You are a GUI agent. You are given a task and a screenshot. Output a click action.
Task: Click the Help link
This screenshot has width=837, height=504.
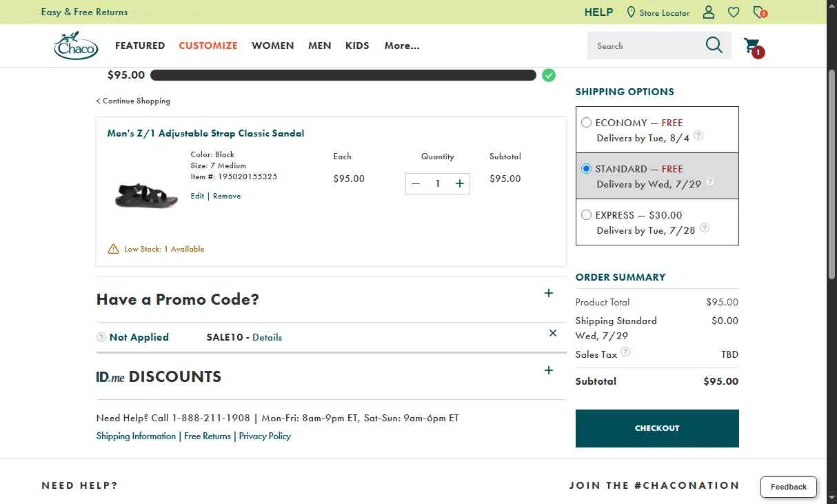point(598,12)
